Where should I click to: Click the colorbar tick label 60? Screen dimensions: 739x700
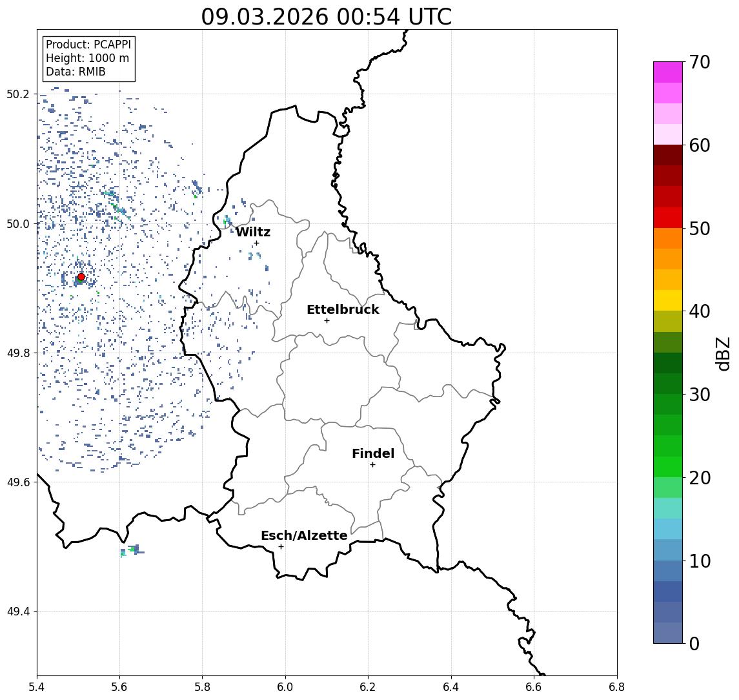pyautogui.click(x=700, y=146)
